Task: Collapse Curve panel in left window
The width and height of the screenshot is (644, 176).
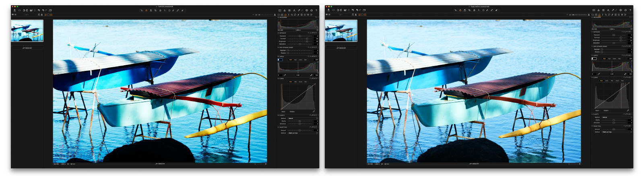Action: coord(278,79)
